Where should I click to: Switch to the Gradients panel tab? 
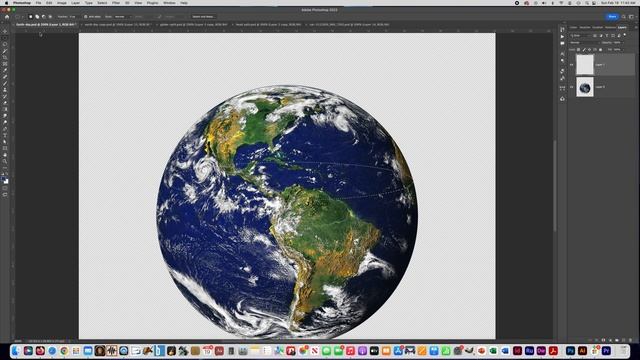[x=598, y=27]
